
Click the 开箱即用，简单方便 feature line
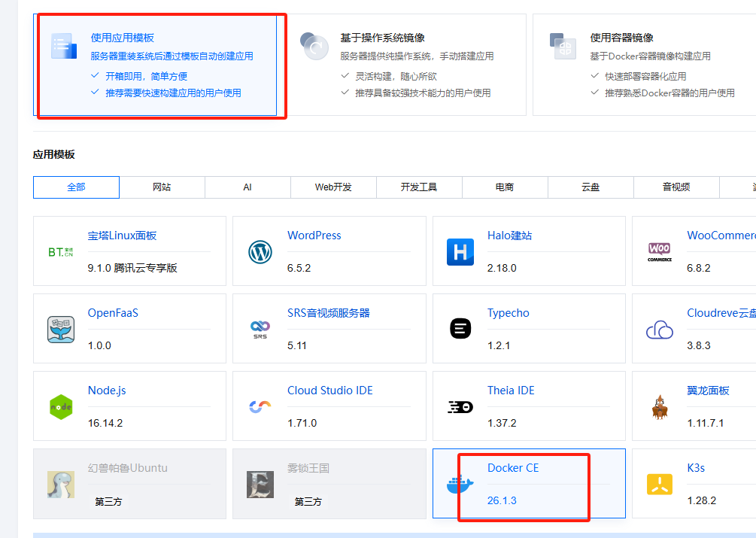click(147, 76)
